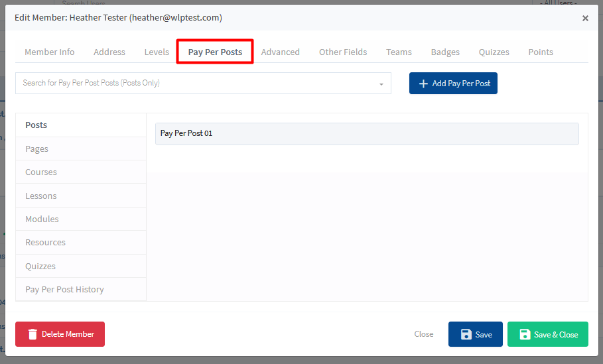Open the Points tab
Image resolution: width=603 pixels, height=364 pixels.
541,52
